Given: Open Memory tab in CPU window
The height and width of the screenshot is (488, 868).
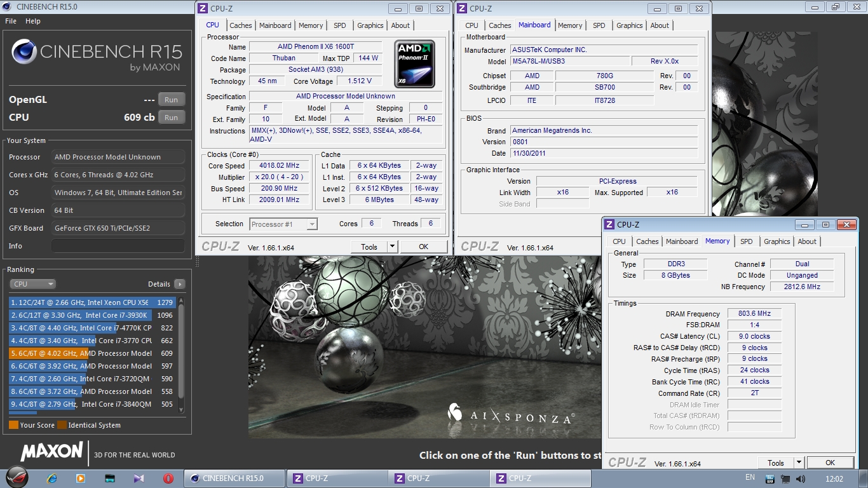Looking at the screenshot, I should [x=311, y=25].
